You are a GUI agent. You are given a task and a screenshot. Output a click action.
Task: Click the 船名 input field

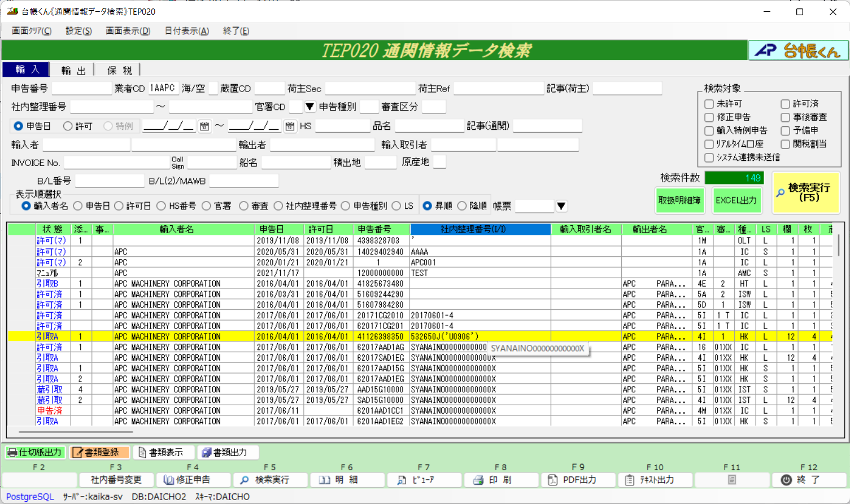point(295,163)
